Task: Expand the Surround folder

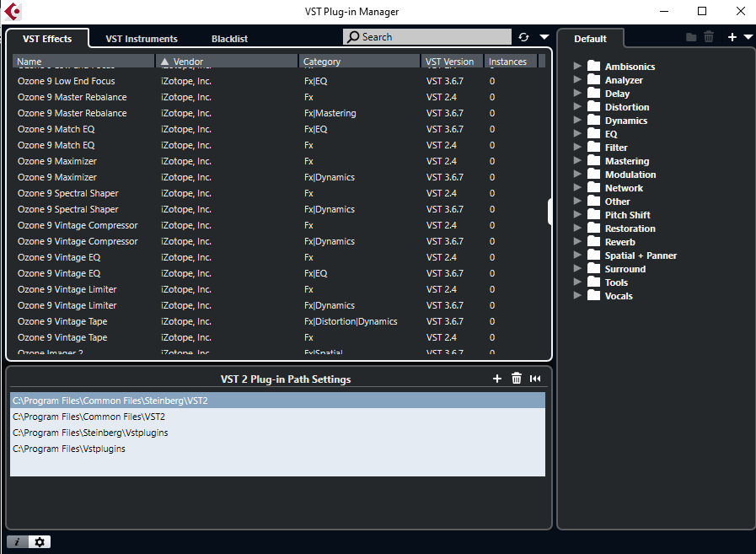Action: tap(577, 268)
